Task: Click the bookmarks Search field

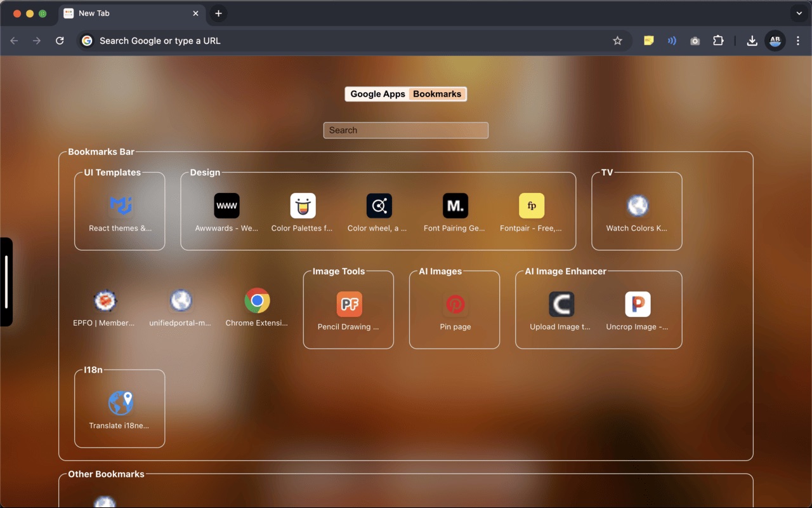Action: 405,130
